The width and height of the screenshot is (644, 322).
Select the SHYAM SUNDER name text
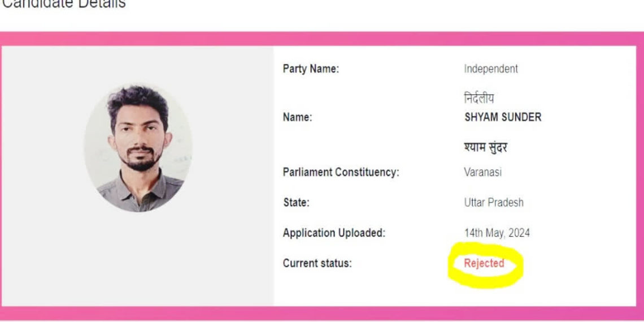tap(503, 118)
